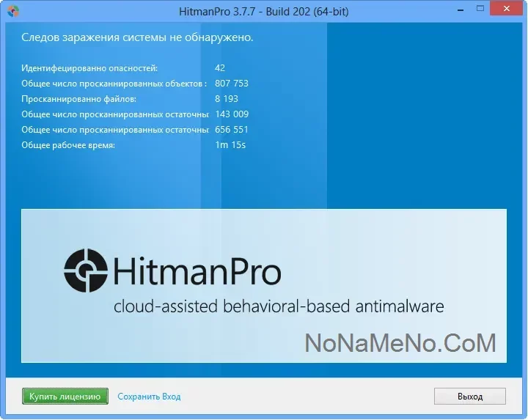Select the scanned files value 8 193
528x420 pixels.
click(227, 99)
